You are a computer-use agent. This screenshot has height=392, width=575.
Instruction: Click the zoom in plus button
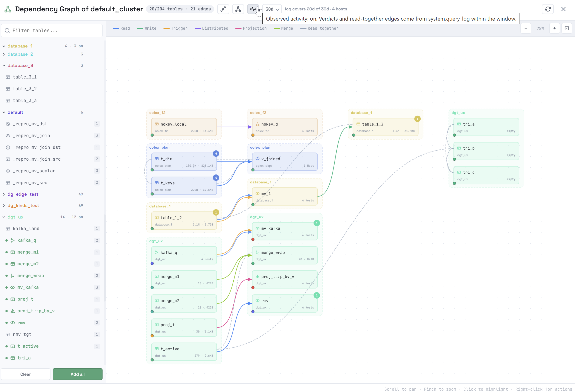[x=554, y=28]
